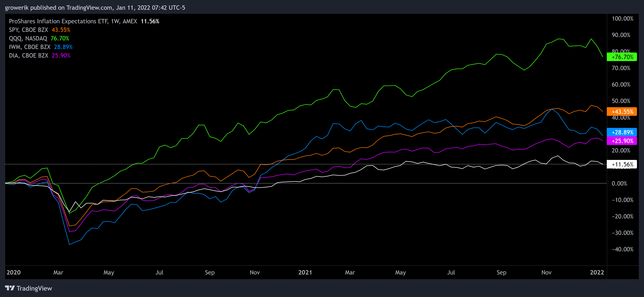Click the growerik published on TradingView.com header

95,8
